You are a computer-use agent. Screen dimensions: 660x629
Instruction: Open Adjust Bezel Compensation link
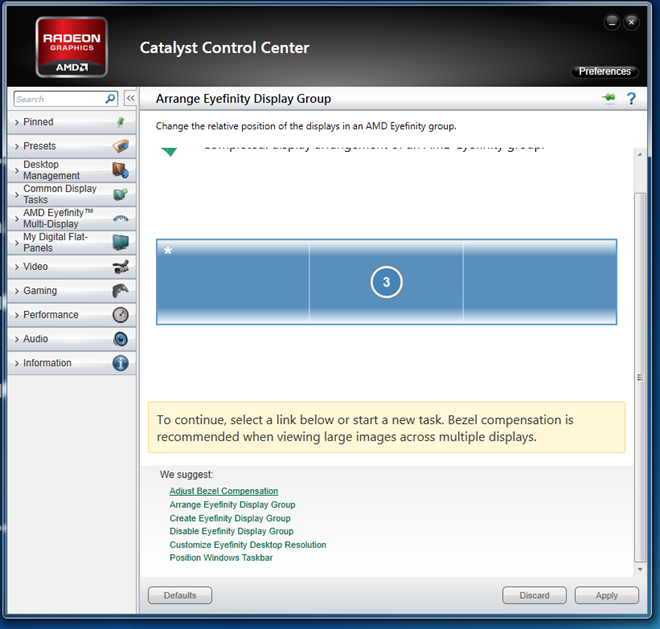pyautogui.click(x=224, y=491)
